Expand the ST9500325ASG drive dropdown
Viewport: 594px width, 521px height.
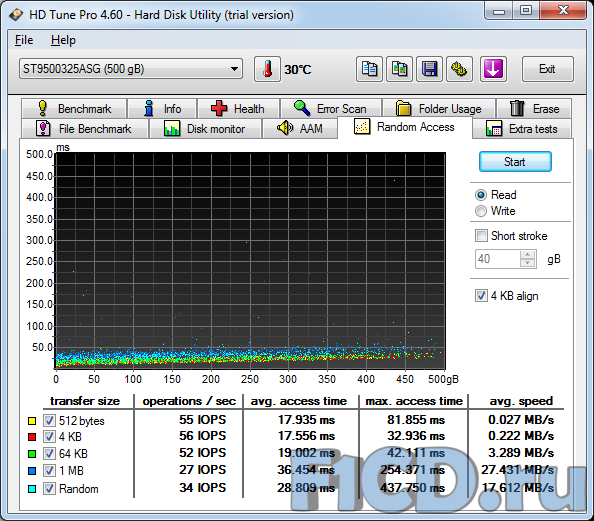[131, 69]
